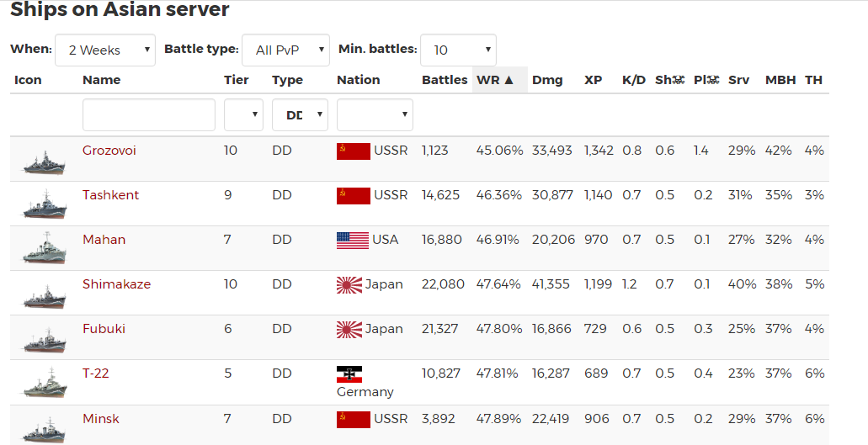Click the Japan flag beside Shimakaze

tap(349, 285)
